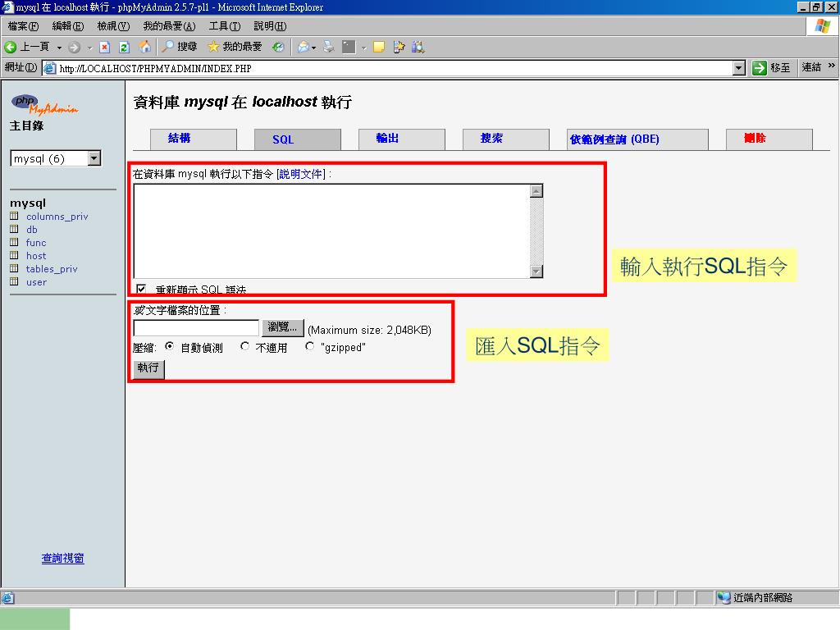The height and width of the screenshot is (630, 840).
Task: Open the 工具(T) menu
Action: pos(225,26)
